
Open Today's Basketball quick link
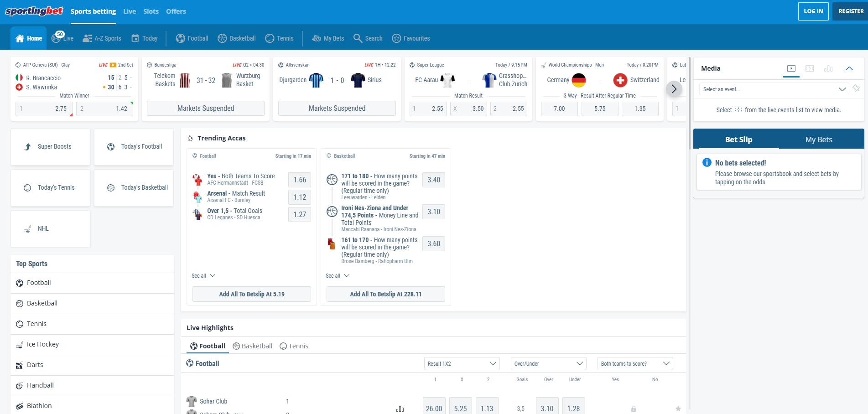click(x=134, y=188)
